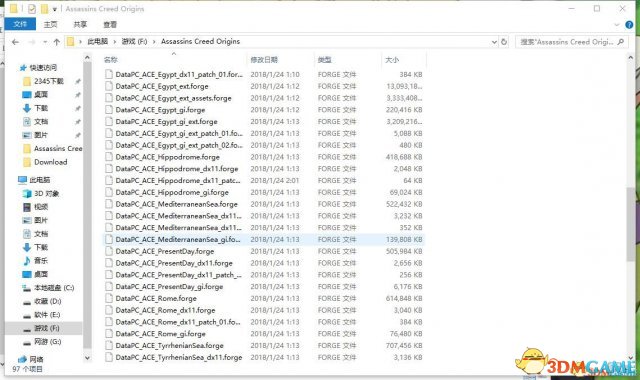The height and width of the screenshot is (380, 640).
Task: Click the Back navigation arrow
Action: pos(15,42)
